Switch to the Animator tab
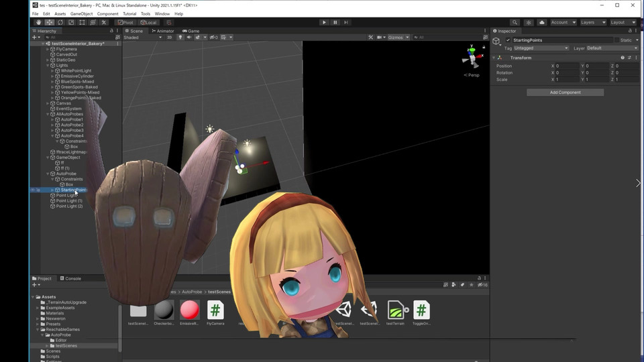 pos(163,31)
